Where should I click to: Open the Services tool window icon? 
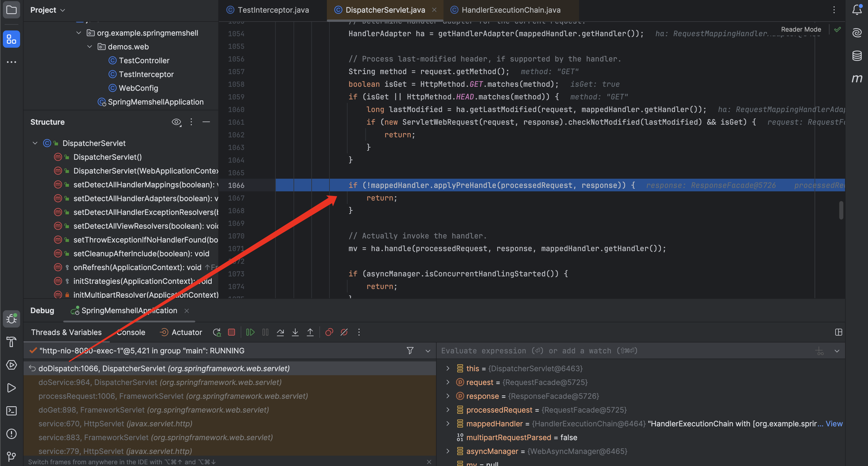(x=11, y=365)
